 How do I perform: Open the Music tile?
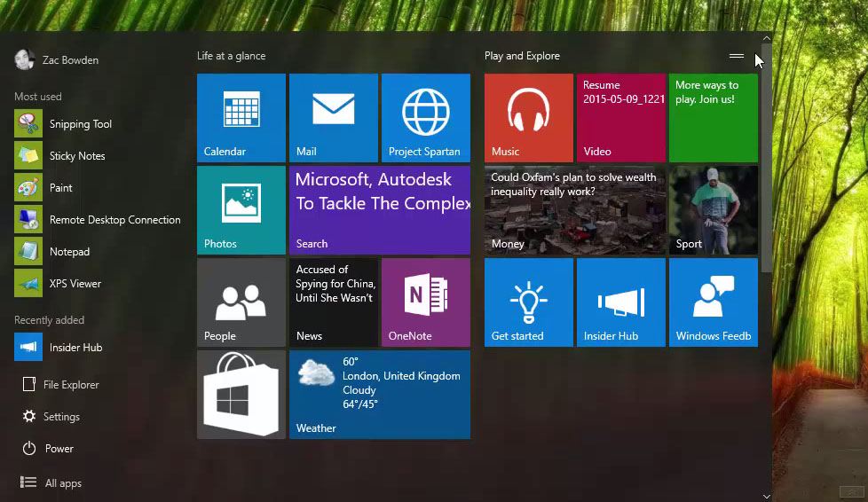point(529,118)
